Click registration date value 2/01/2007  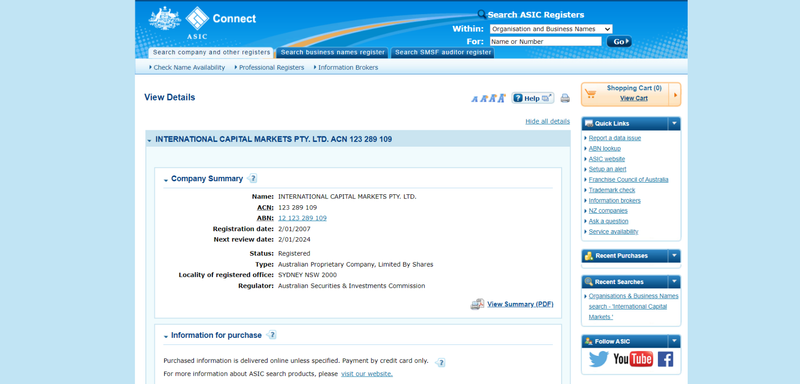point(294,229)
